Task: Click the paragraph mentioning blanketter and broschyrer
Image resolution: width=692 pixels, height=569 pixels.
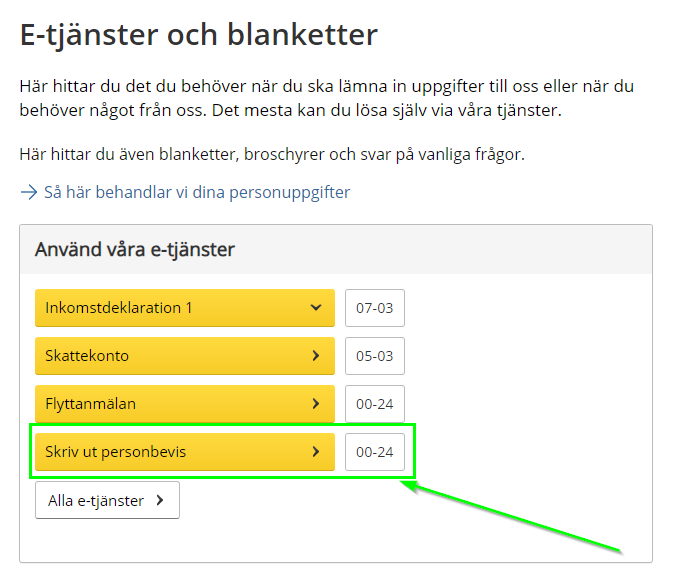Action: pos(272,154)
